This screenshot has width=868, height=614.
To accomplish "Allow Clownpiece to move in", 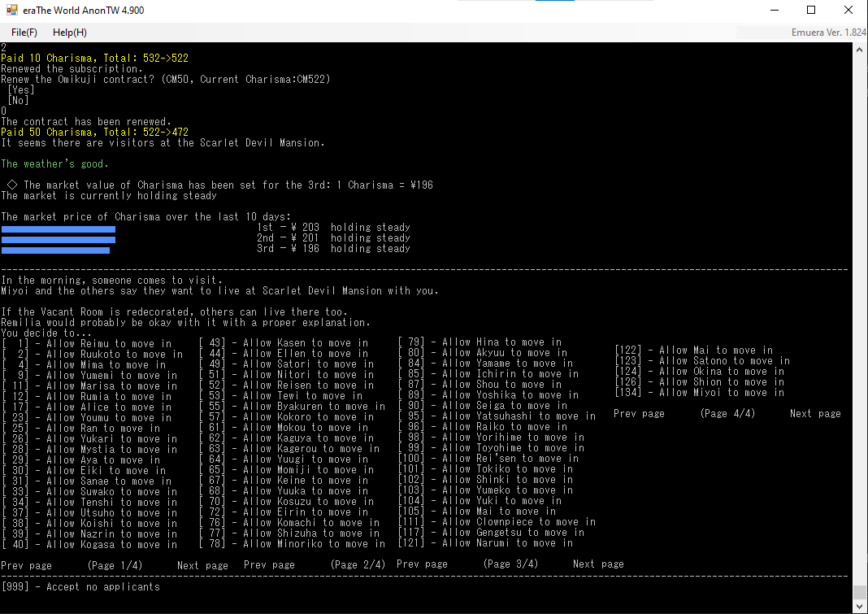I will pyautogui.click(x=497, y=522).
